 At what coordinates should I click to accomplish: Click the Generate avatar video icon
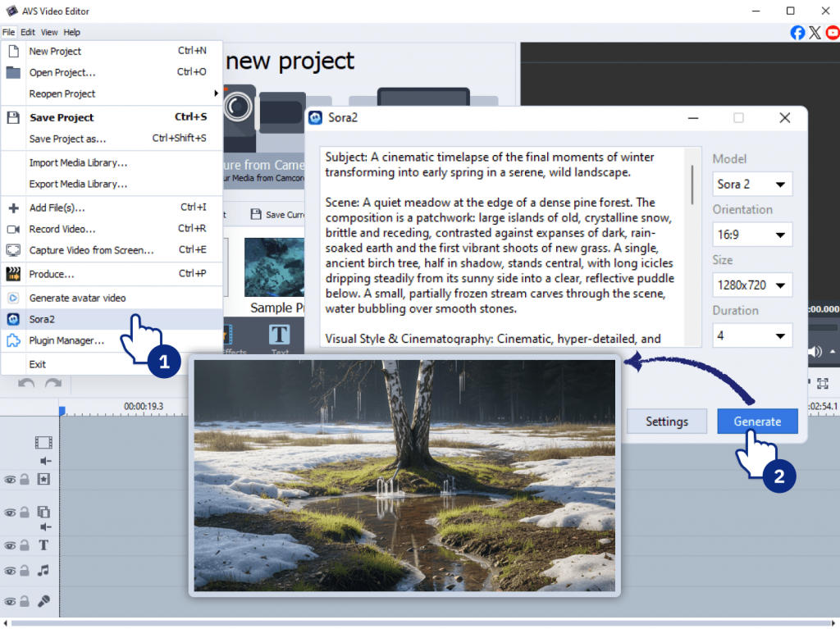[x=13, y=298]
